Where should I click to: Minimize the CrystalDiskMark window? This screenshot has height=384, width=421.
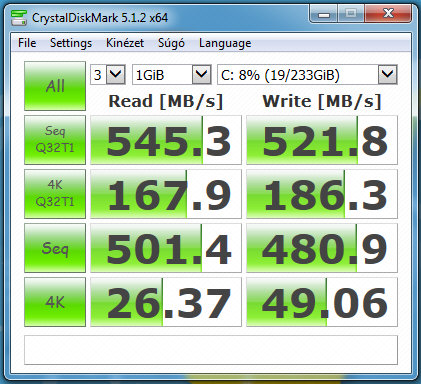[x=323, y=14]
